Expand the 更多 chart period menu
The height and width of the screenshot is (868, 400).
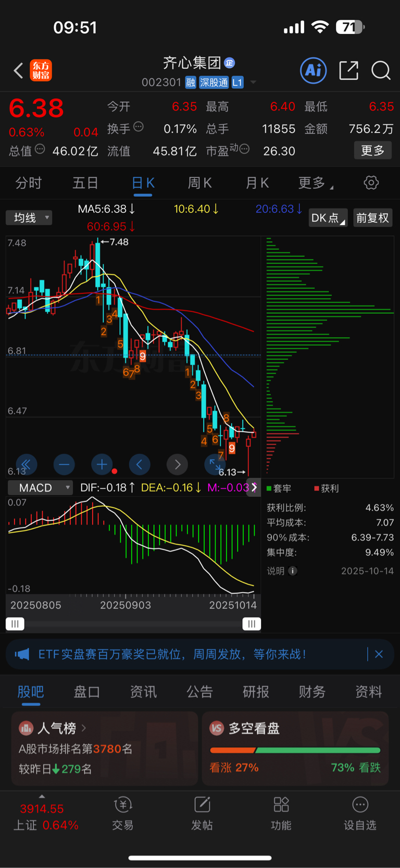(x=316, y=183)
